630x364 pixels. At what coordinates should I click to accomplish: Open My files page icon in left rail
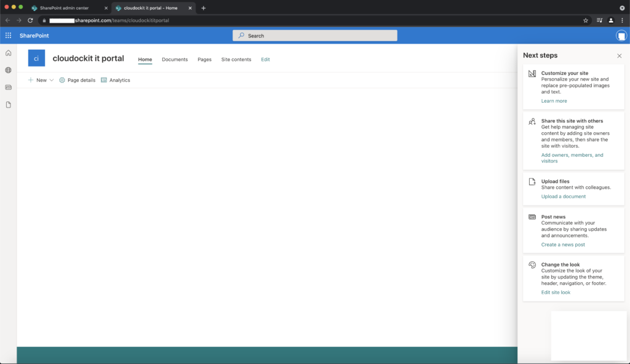[x=8, y=105]
